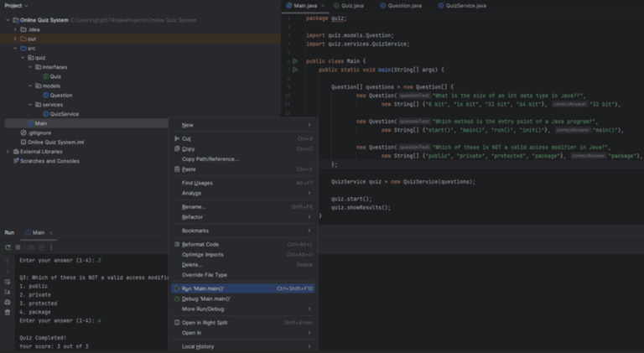Click the run gutter arrow beside class Main
The height and width of the screenshot is (353, 644).
[x=294, y=61]
